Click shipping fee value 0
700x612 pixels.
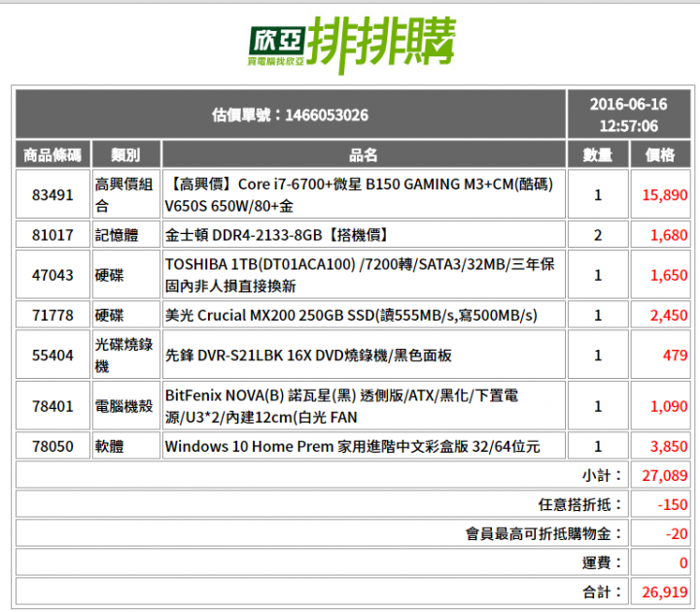(683, 562)
